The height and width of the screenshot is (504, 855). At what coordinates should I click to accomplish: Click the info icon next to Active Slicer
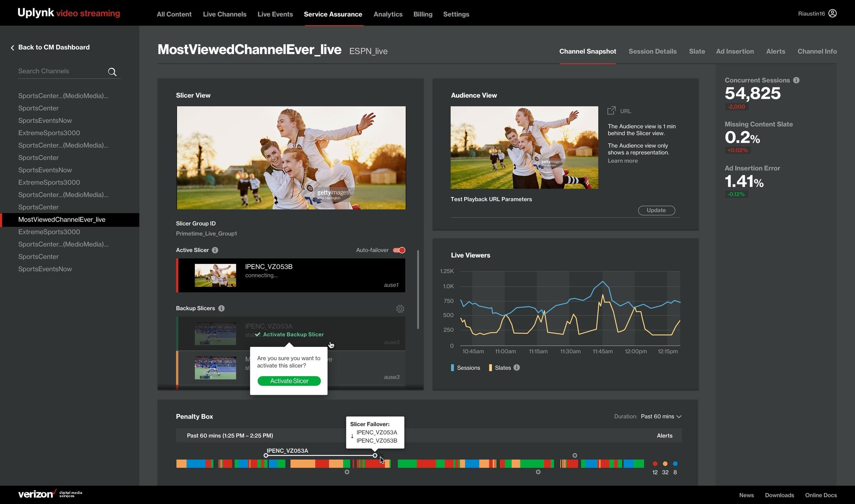tap(215, 250)
